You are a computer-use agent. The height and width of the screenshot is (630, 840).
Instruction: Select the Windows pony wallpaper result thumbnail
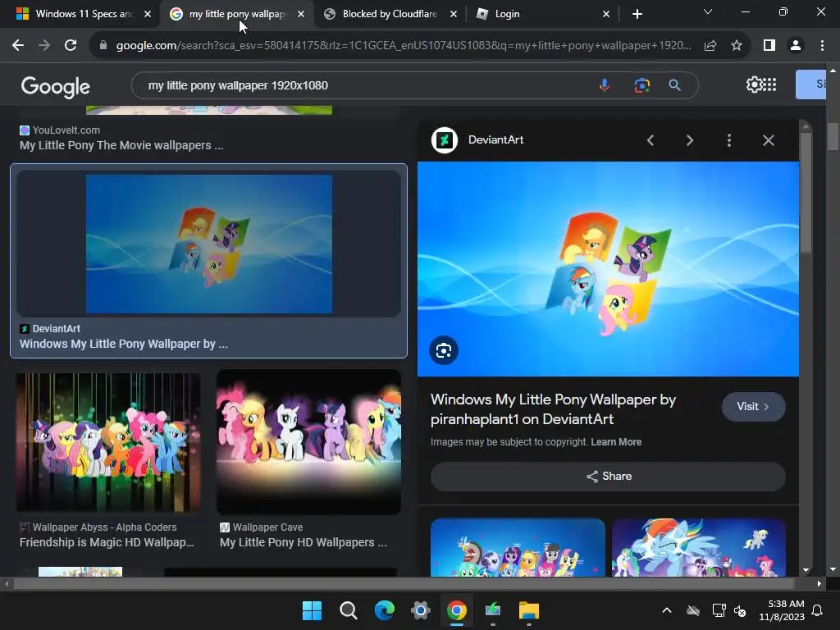pos(209,244)
